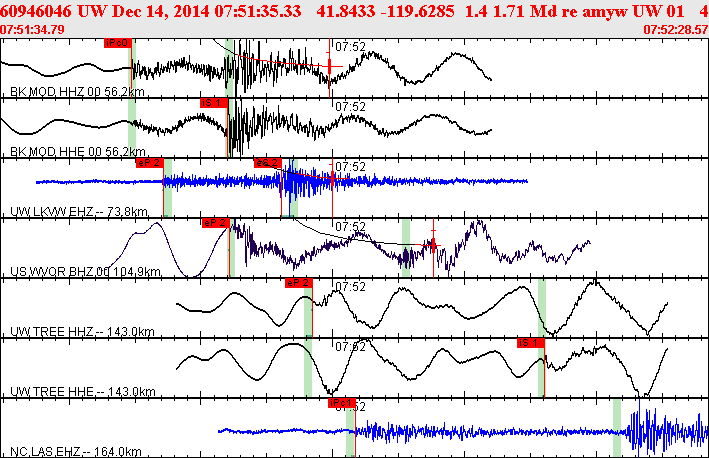The image size is (709, 458).
Task: Click the UW TREE HHZ -- 143.0km label
Action: pos(82,332)
